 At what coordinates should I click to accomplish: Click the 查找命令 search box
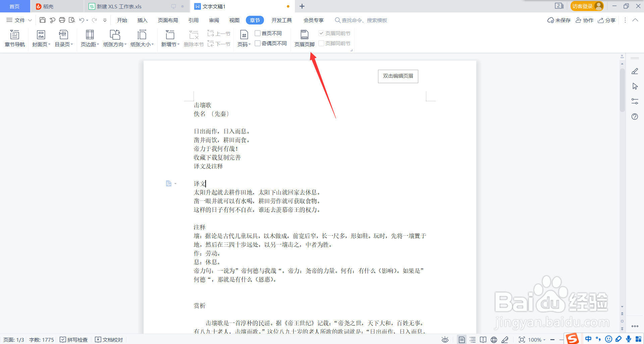point(361,20)
